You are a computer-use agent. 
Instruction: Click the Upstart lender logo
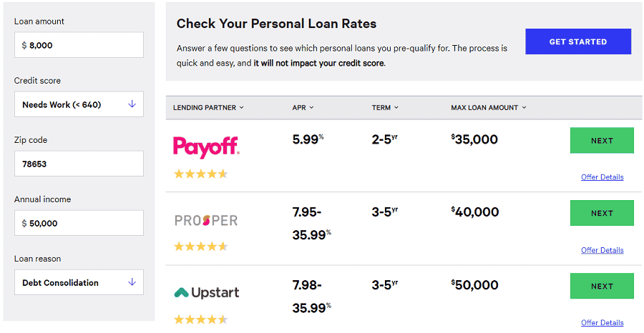[x=207, y=293]
